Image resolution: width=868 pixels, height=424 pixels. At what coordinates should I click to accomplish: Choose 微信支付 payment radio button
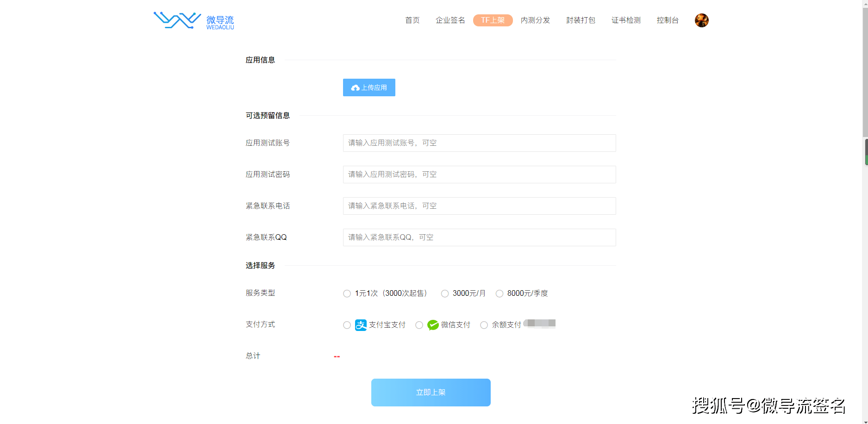click(419, 325)
